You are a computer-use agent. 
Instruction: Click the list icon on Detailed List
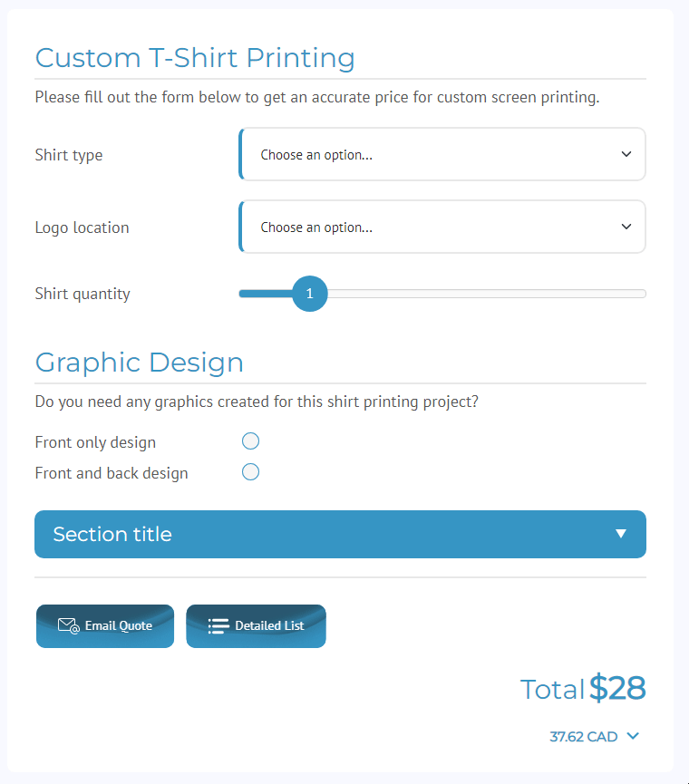pyautogui.click(x=218, y=626)
